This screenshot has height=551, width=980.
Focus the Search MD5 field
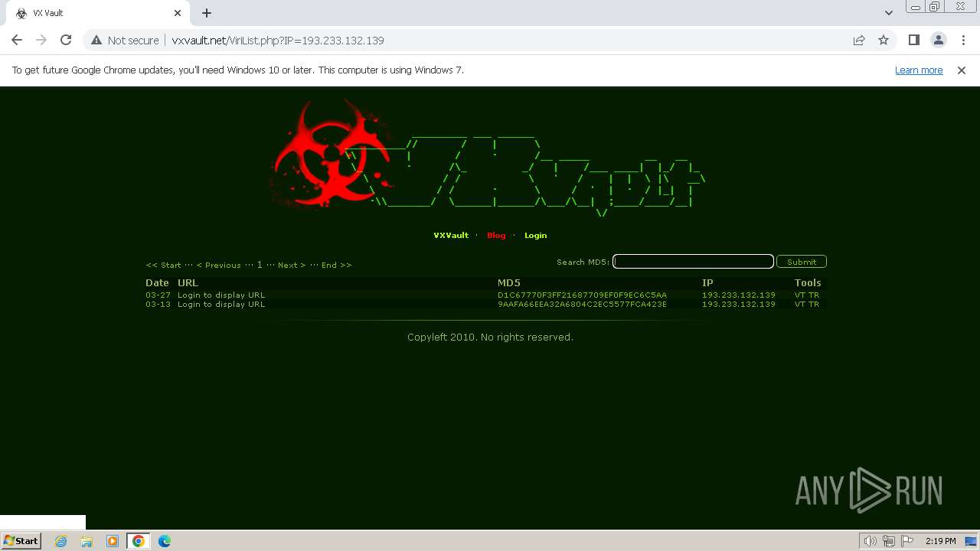[x=693, y=262]
